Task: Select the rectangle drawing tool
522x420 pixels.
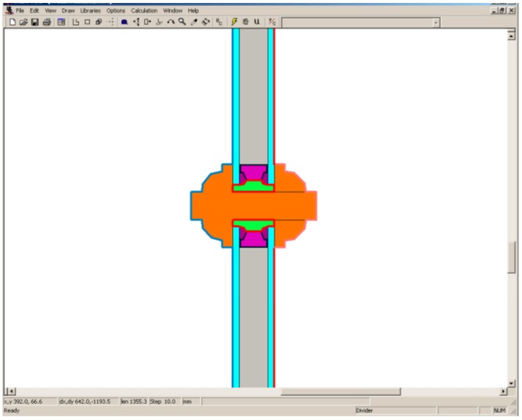Action: point(87,22)
